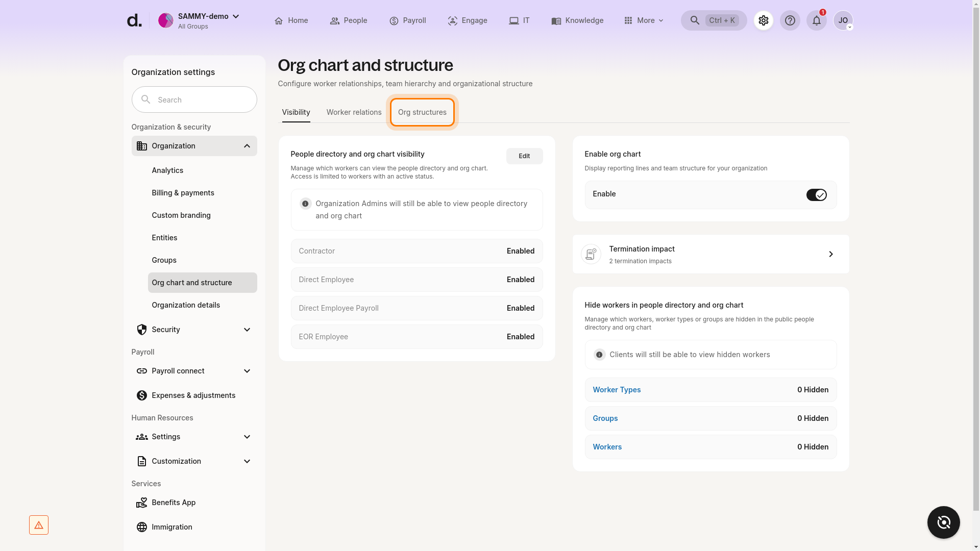Open Groups in sidebar

coord(164,260)
